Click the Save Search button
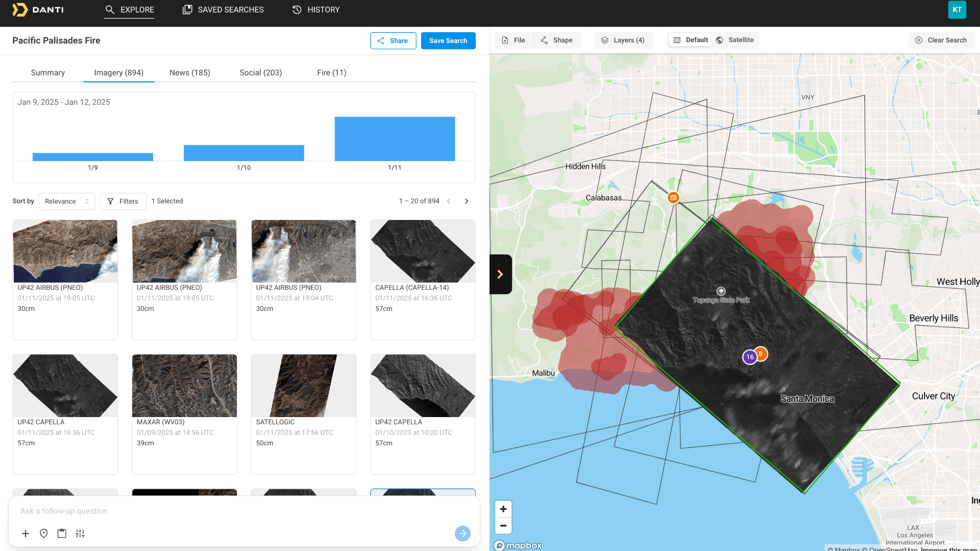Viewport: 980px width, 551px height. click(448, 41)
